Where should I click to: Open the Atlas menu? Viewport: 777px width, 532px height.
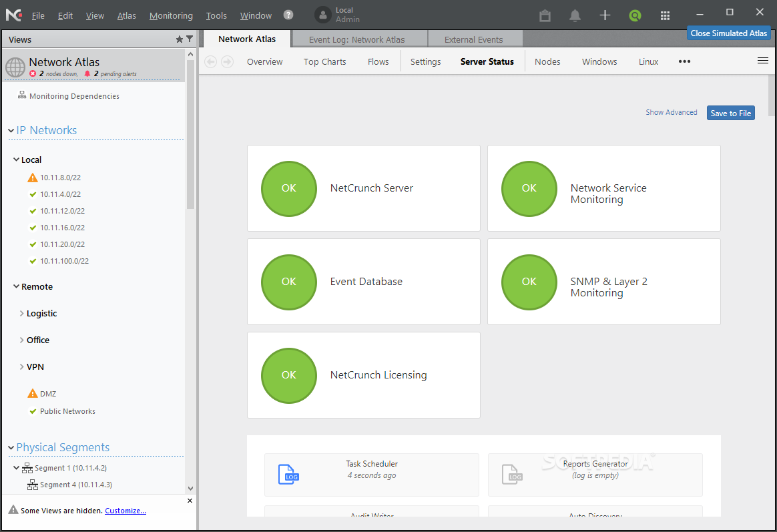[126, 15]
